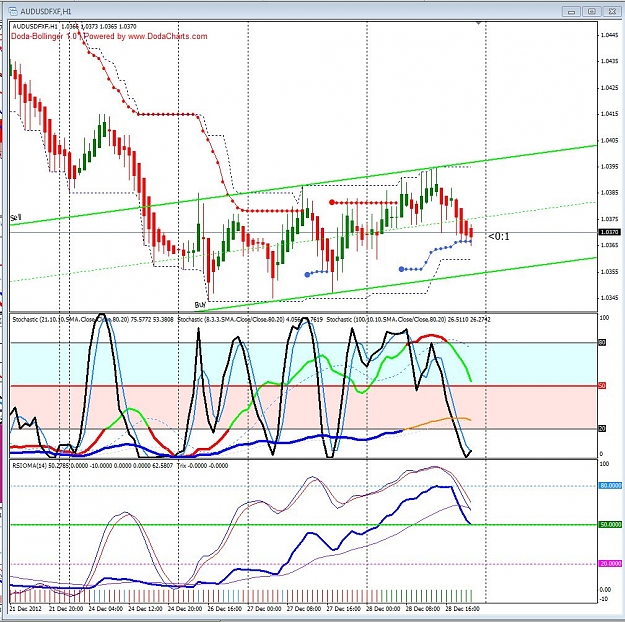Viewport: 625px width, 622px height.
Task: Click the 1.0445 price axis label
Action: point(609,35)
